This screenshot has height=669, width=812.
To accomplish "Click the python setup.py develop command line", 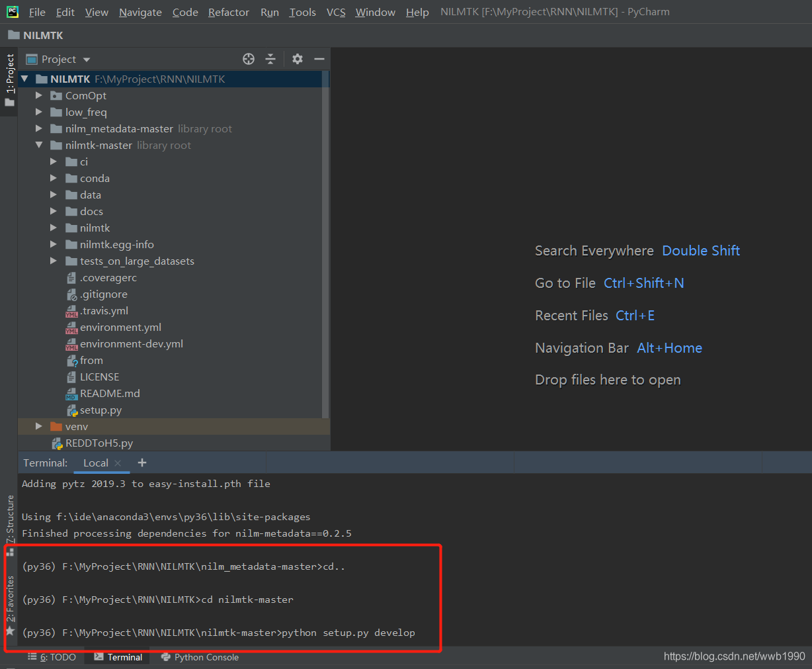I will pyautogui.click(x=218, y=633).
